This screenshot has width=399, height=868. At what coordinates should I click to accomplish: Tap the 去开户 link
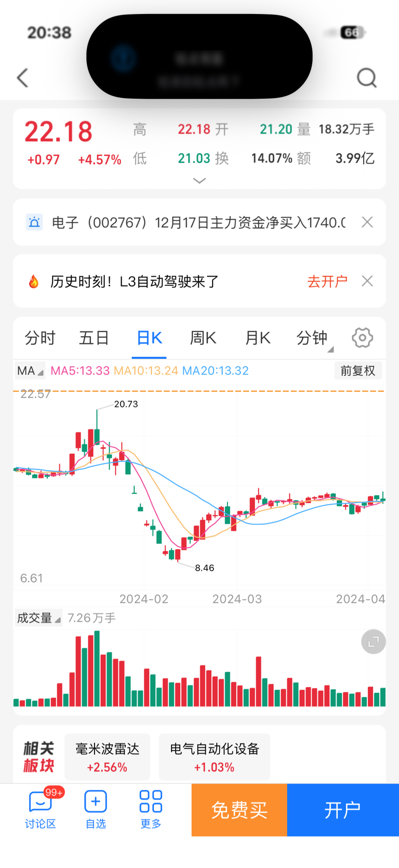327,282
